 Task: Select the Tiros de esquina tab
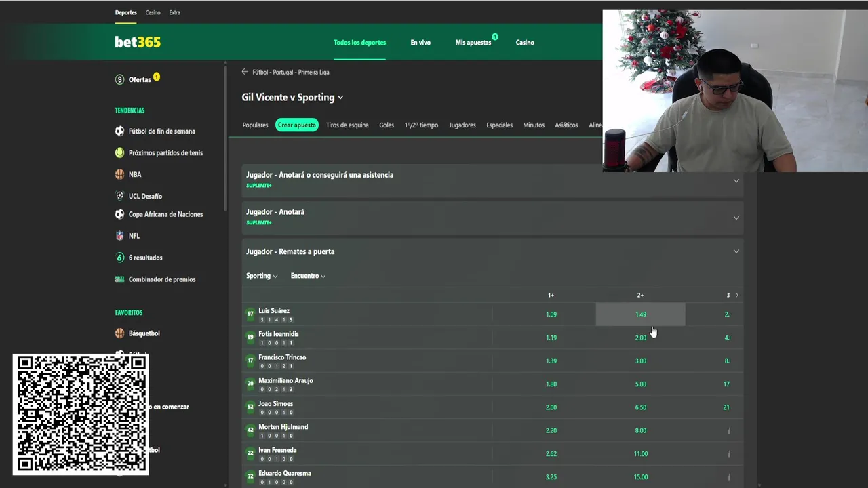point(347,125)
